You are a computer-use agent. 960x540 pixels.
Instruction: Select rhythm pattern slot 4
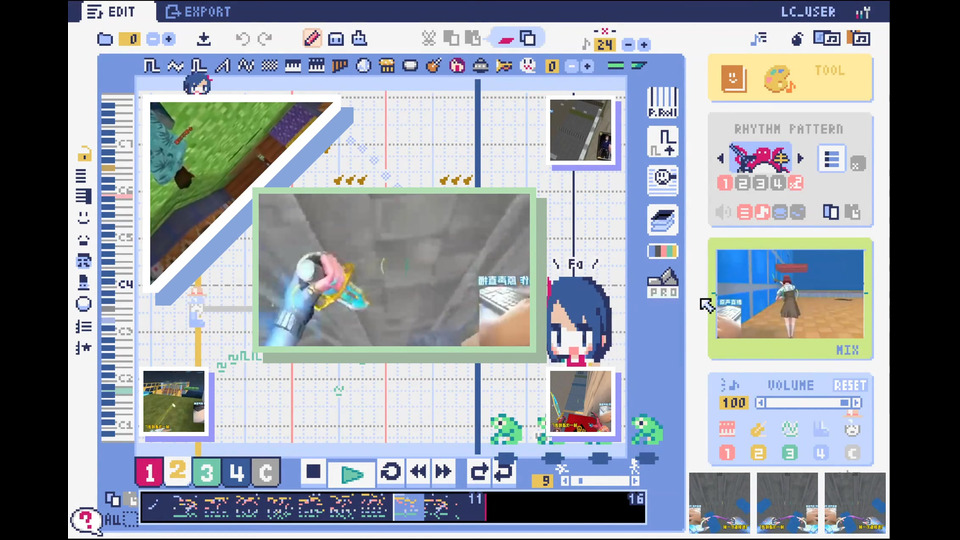click(x=778, y=183)
